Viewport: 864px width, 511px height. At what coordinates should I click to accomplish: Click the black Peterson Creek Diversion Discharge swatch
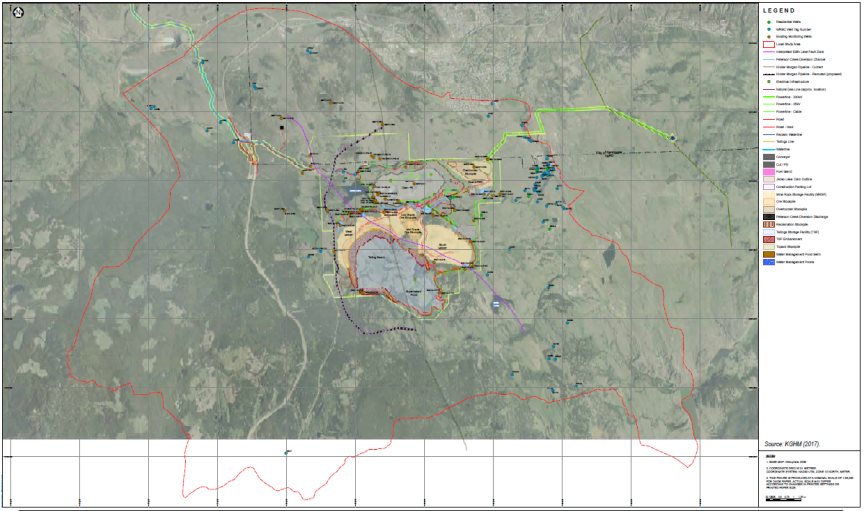(x=769, y=217)
